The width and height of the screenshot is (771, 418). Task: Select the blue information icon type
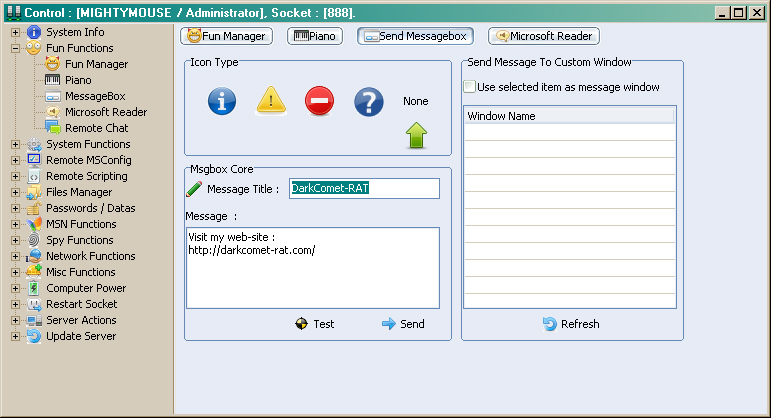pos(222,101)
